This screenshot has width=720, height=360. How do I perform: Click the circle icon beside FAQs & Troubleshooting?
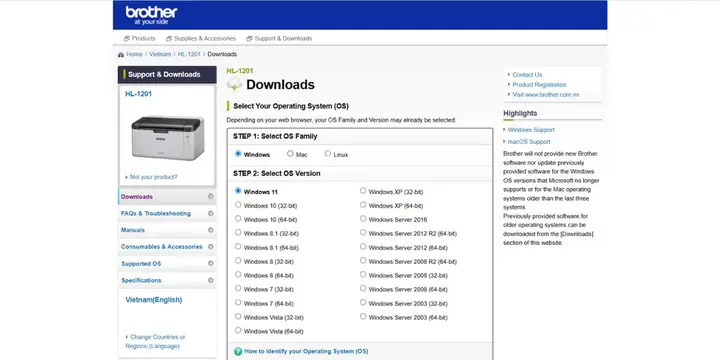[x=210, y=214]
